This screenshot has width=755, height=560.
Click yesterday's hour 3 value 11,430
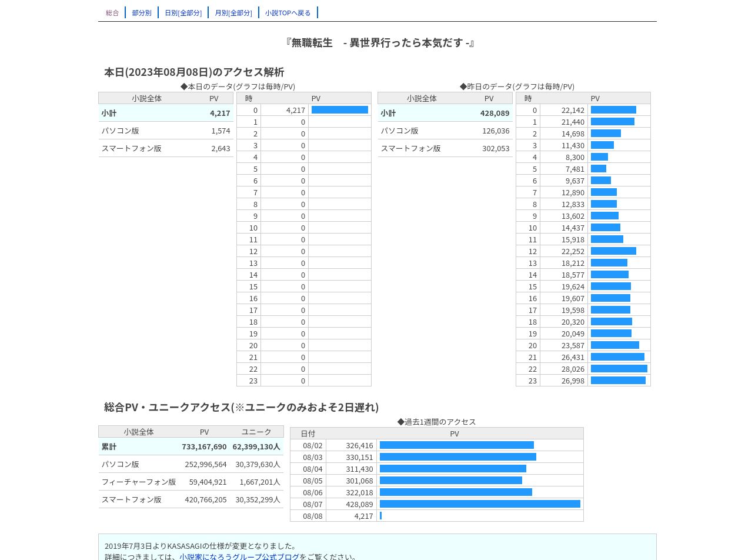point(573,145)
